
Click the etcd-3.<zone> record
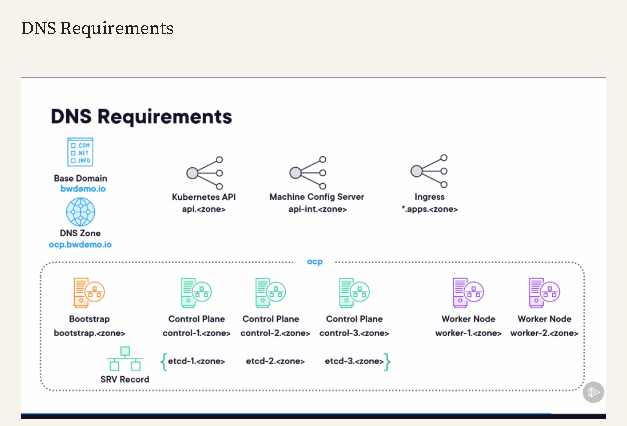click(354, 361)
